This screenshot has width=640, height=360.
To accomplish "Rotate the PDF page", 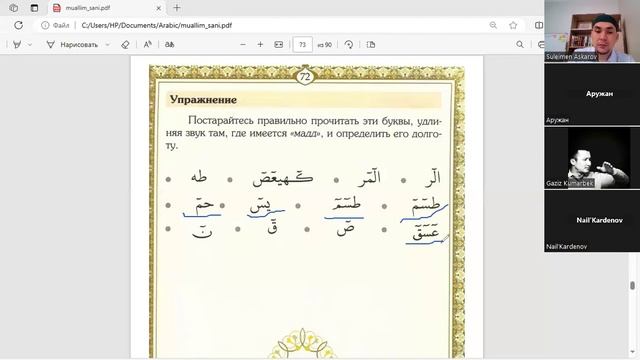I will [x=349, y=44].
